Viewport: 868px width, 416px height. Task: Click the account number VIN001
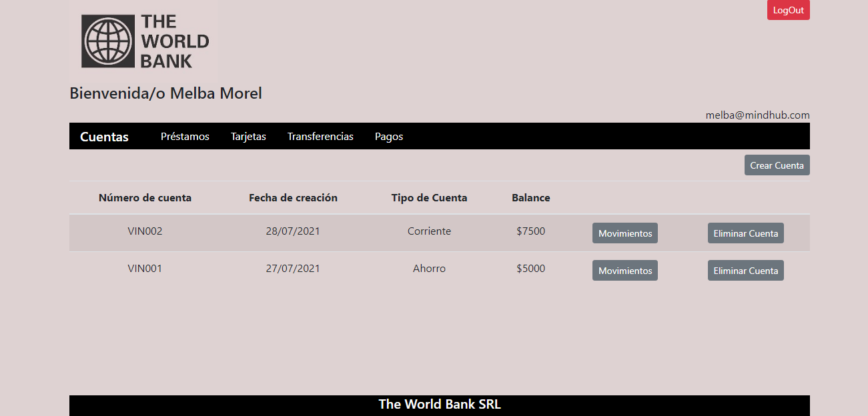pyautogui.click(x=145, y=268)
